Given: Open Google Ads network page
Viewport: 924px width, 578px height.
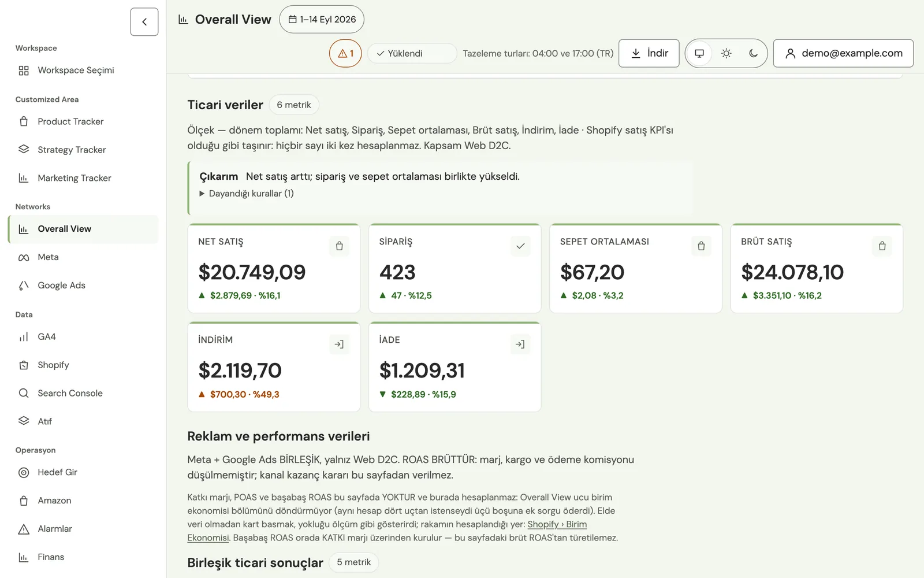Looking at the screenshot, I should (83, 286).
